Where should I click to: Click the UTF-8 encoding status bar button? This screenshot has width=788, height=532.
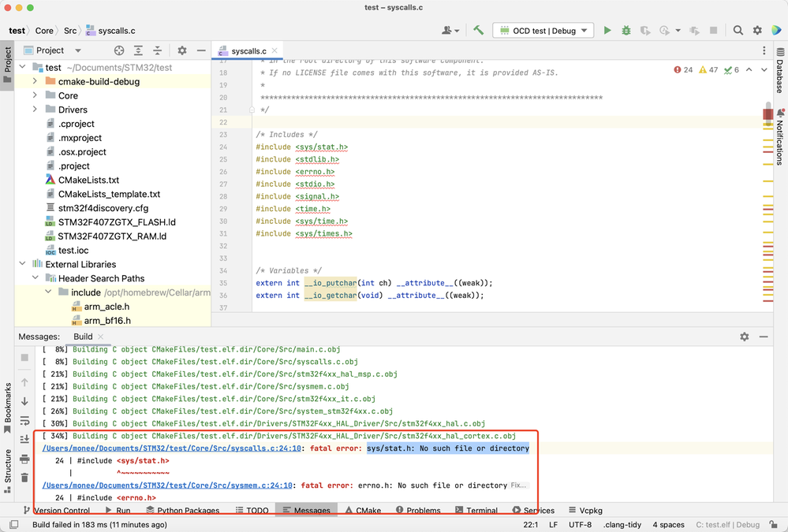point(579,524)
